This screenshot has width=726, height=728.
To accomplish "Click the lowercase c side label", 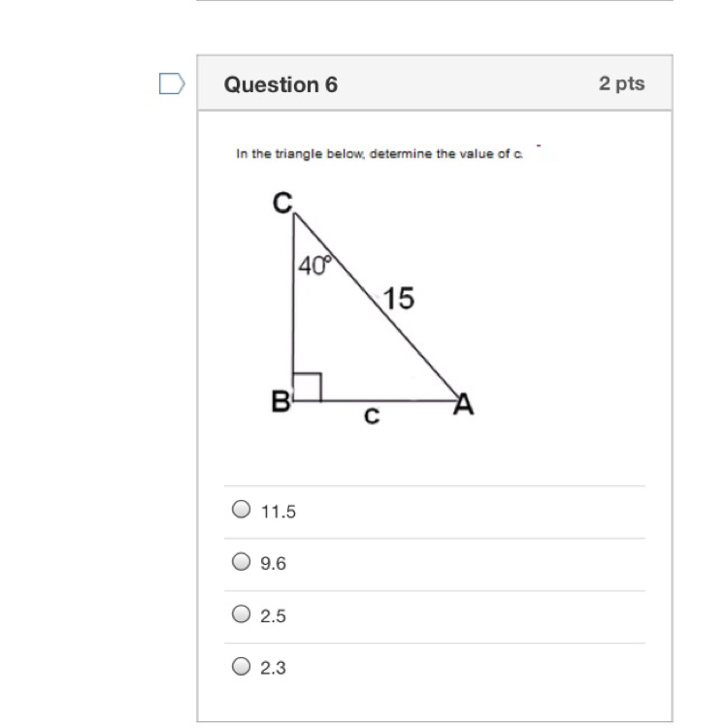I will coord(371,418).
